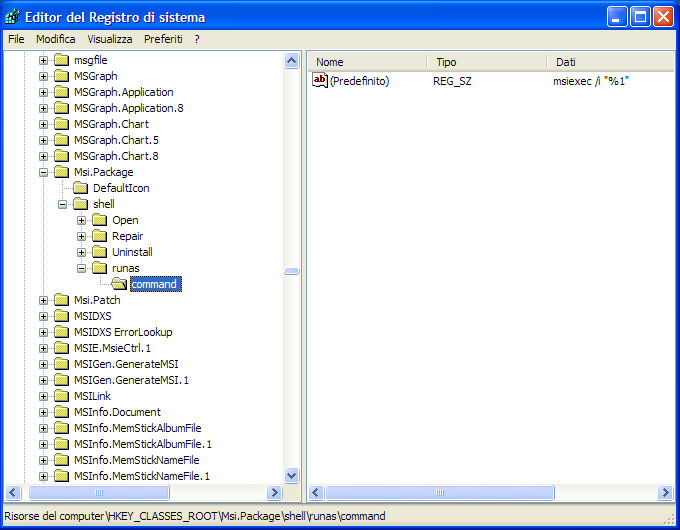Expand the Uninstall subkey

point(82,252)
